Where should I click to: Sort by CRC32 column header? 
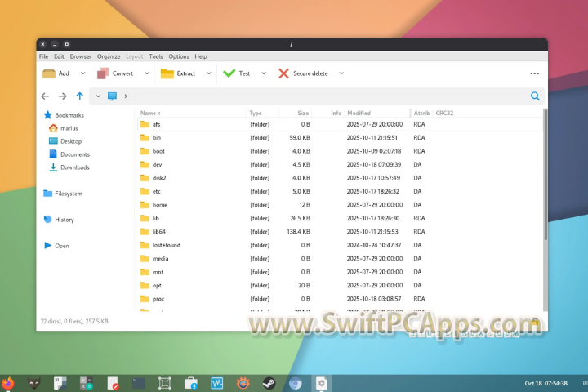point(444,113)
